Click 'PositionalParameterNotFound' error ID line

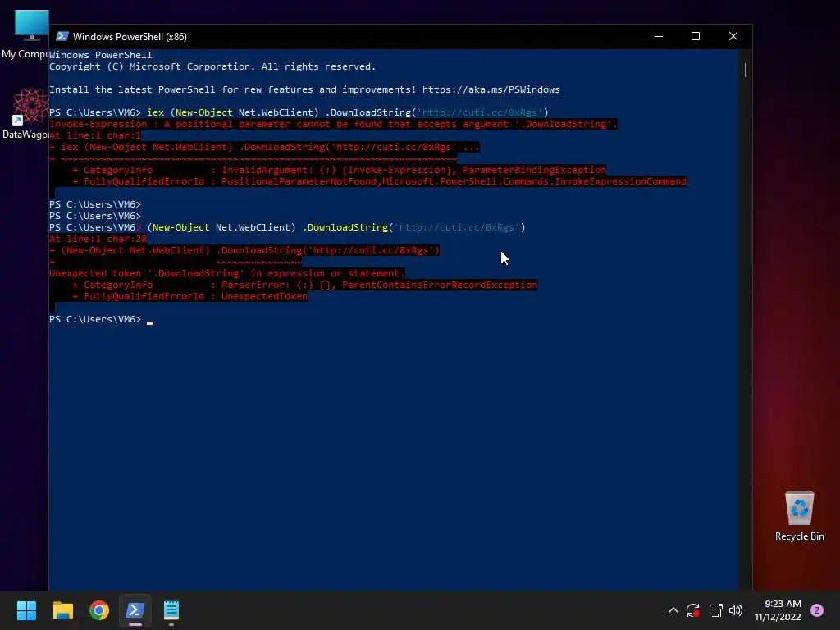click(379, 181)
